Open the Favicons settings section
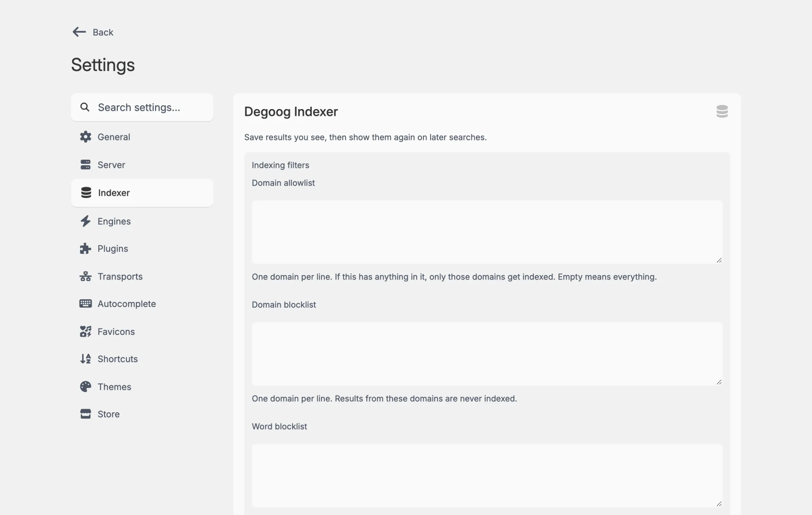Viewport: 812px width, 515px height. click(142, 331)
